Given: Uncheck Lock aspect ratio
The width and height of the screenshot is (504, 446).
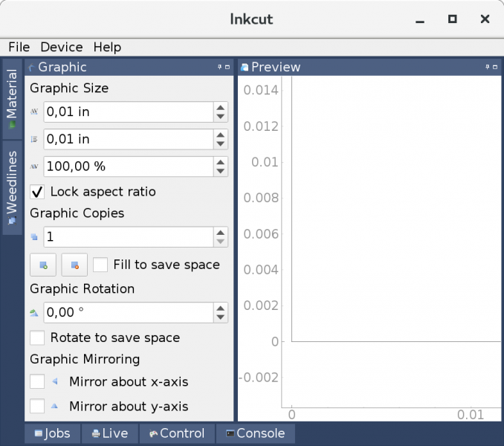Looking at the screenshot, I should [x=37, y=192].
